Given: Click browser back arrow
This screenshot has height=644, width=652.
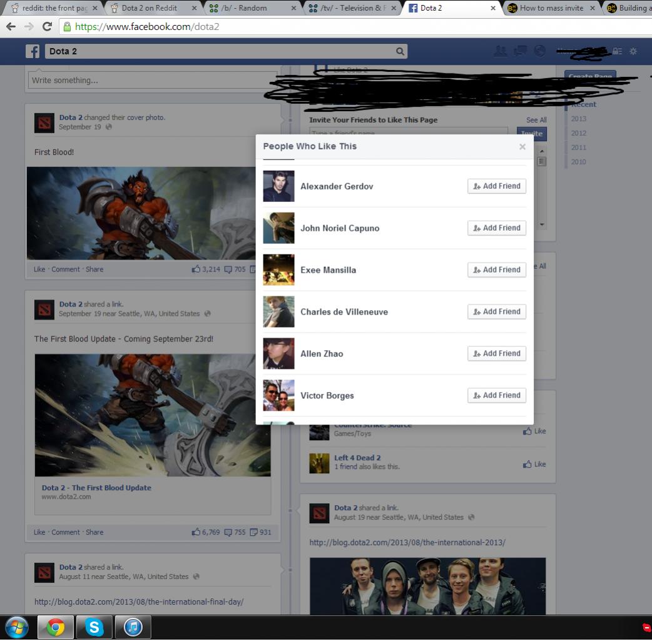Looking at the screenshot, I should click(x=11, y=27).
